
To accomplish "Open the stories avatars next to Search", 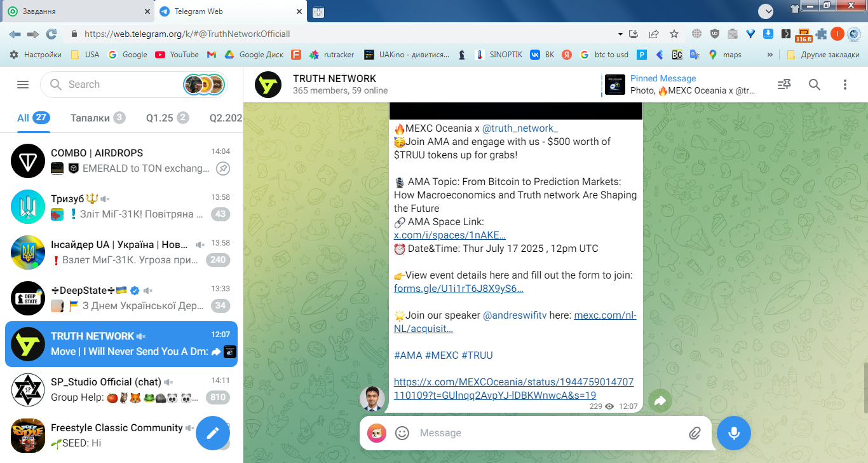I will tap(204, 85).
